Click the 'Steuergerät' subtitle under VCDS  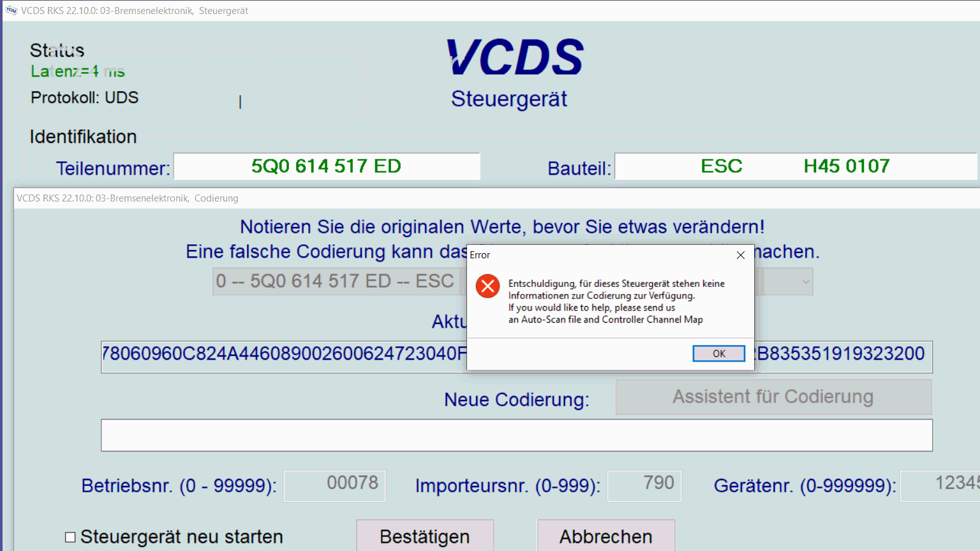point(509,99)
